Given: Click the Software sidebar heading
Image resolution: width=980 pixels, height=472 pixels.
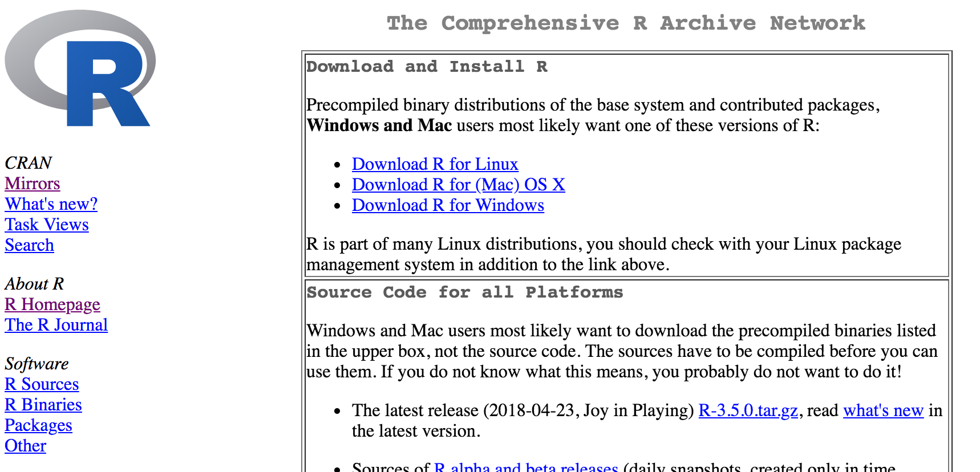Looking at the screenshot, I should (x=37, y=364).
